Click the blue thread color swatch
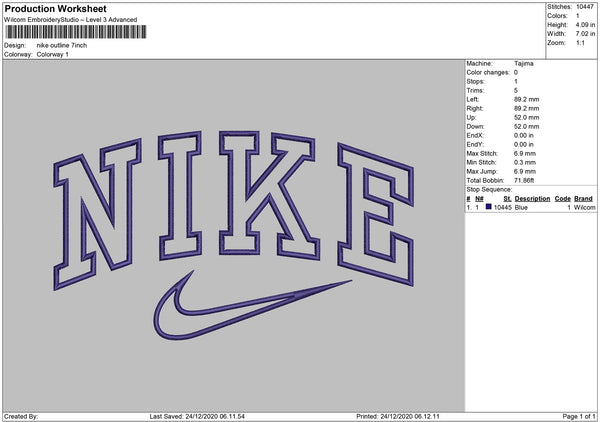 pyautogui.click(x=488, y=207)
